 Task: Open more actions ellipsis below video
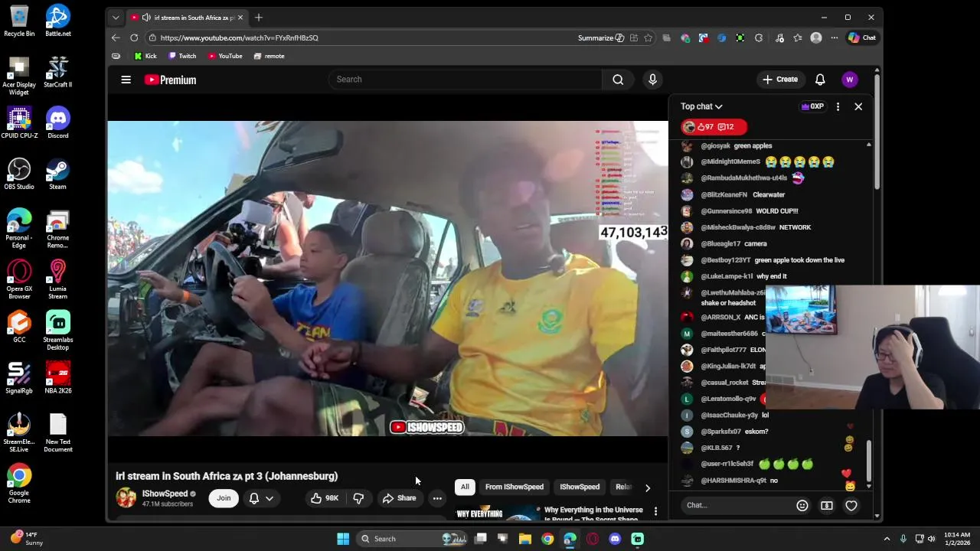437,498
